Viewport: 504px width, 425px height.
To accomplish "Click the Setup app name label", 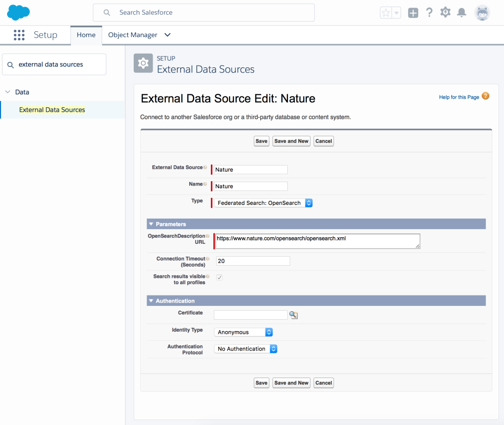I will 46,35.
